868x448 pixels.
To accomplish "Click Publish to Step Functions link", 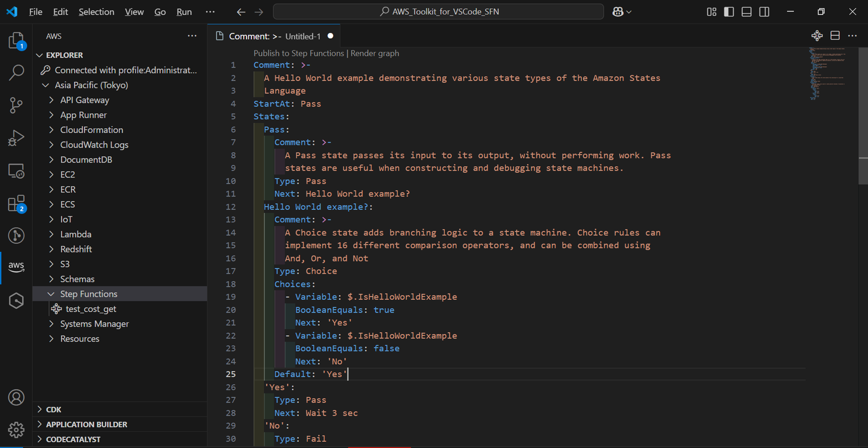I will (x=298, y=53).
